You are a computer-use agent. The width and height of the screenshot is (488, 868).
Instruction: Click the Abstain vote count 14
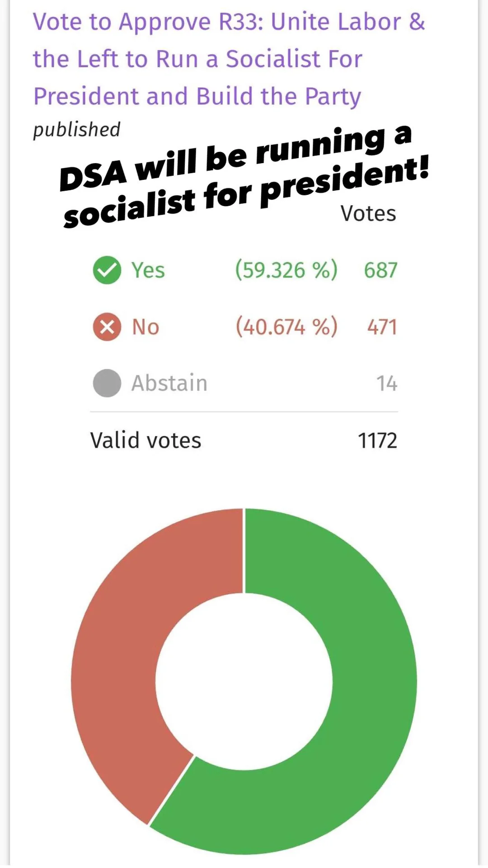(x=387, y=383)
